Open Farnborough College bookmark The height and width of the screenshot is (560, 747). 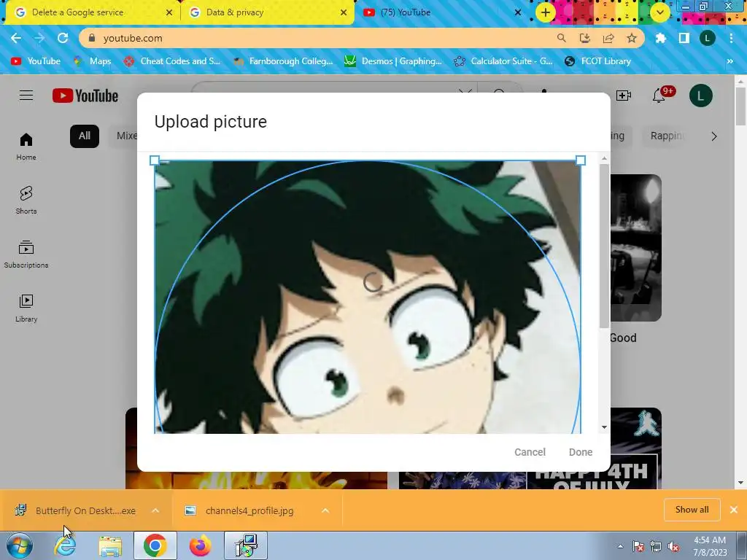(x=283, y=61)
